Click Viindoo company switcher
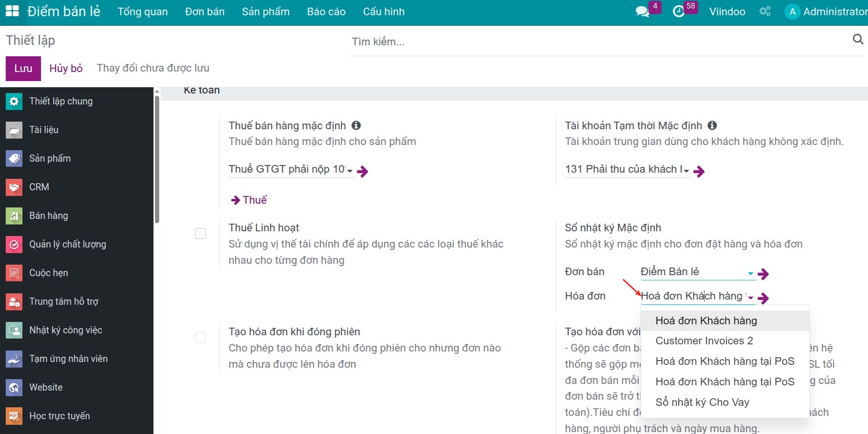 [727, 11]
